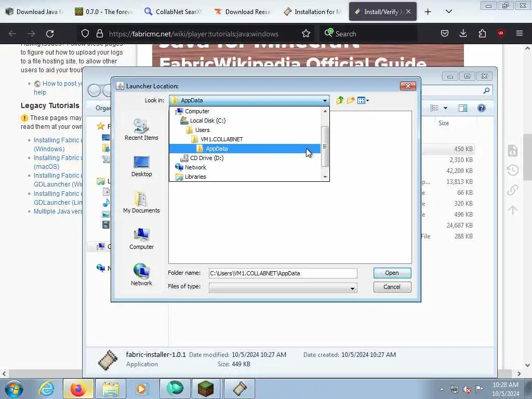Screen dimensions: 532x399
Task: Click the site security padlock icon
Action: click(99, 33)
